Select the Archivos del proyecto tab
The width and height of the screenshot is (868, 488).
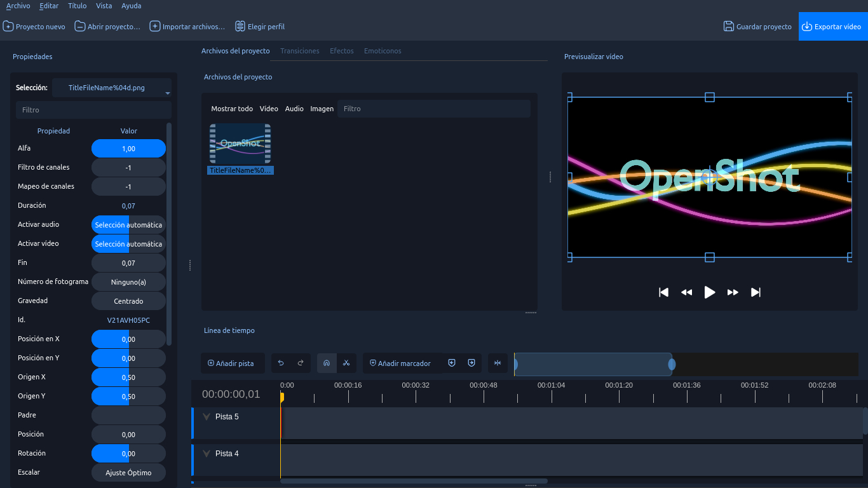pyautogui.click(x=235, y=51)
